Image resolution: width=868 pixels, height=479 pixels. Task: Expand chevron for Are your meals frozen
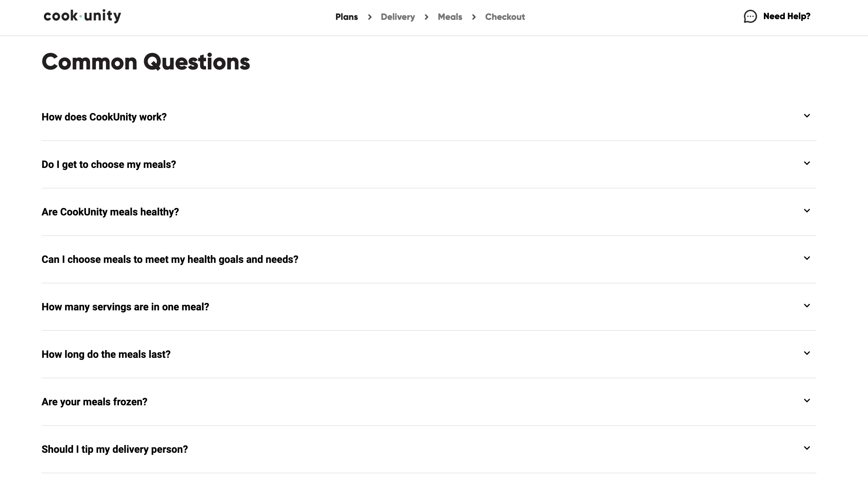click(x=807, y=401)
